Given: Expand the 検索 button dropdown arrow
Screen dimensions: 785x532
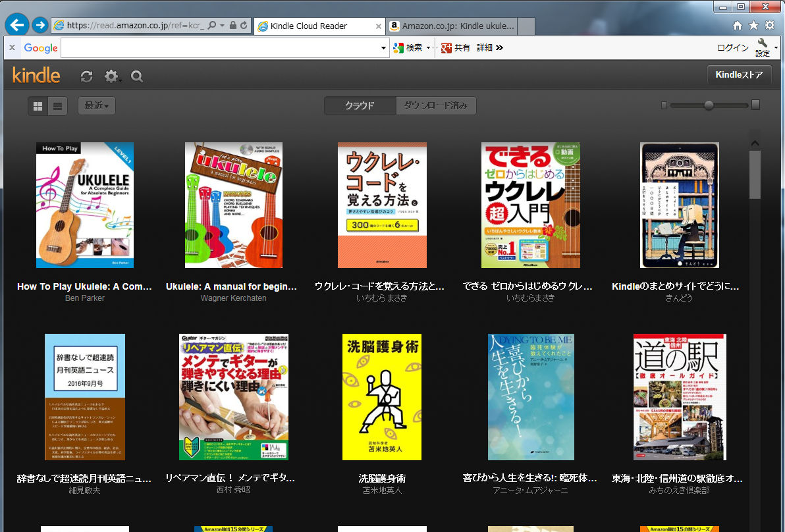Looking at the screenshot, I should pyautogui.click(x=429, y=48).
